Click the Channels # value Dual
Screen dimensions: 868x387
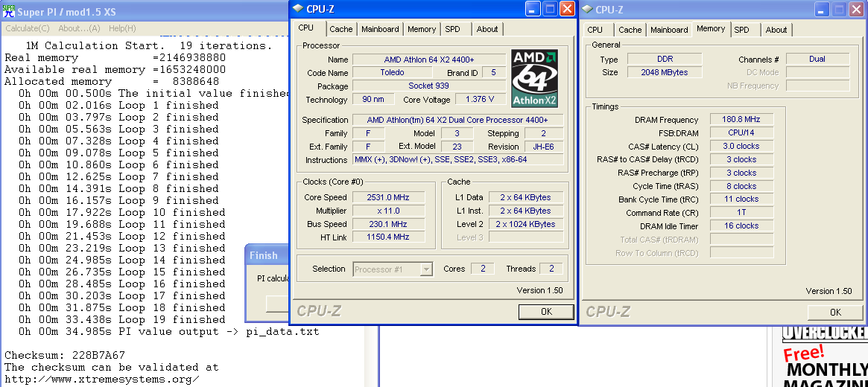[817, 59]
